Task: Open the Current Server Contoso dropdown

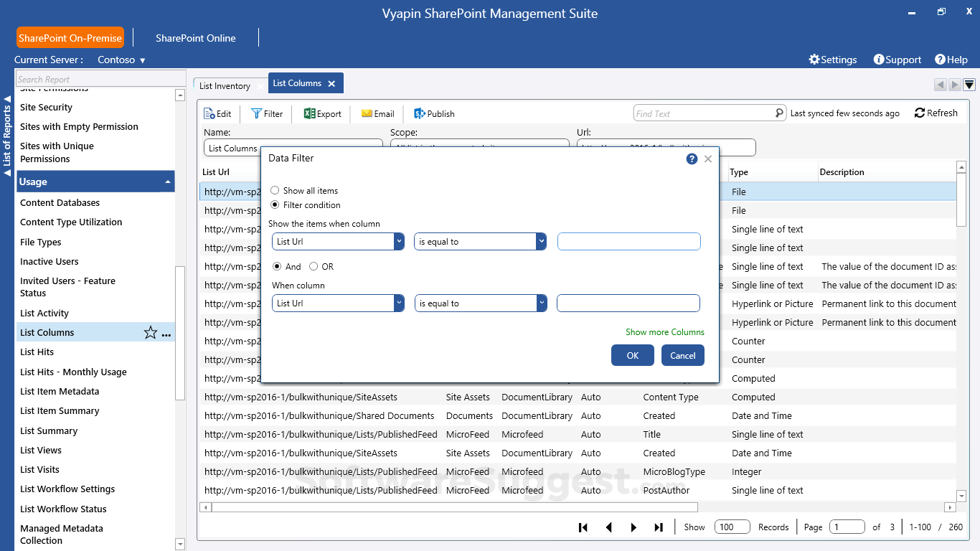Action: pos(121,60)
